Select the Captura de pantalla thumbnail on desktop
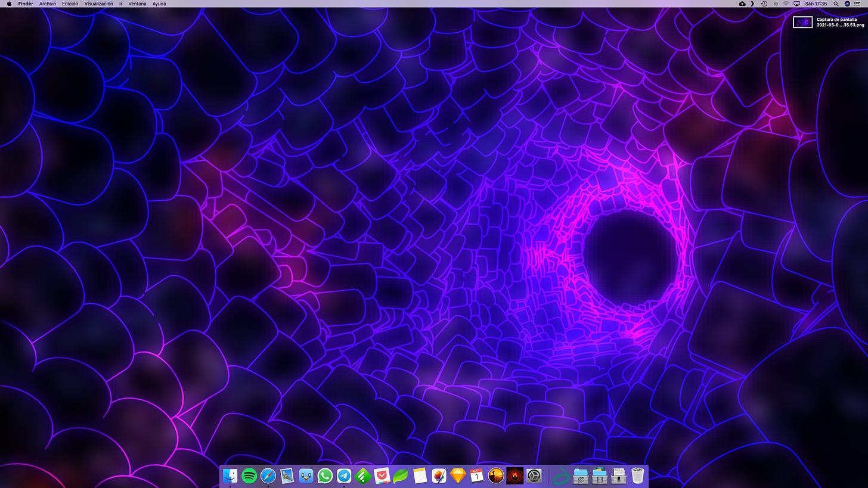Screen dimensions: 868x488 pos(802,22)
